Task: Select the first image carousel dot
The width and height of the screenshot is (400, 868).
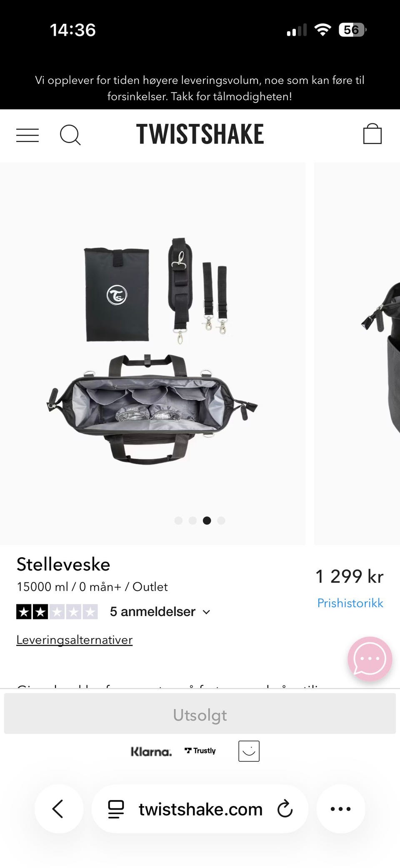Action: [178, 520]
